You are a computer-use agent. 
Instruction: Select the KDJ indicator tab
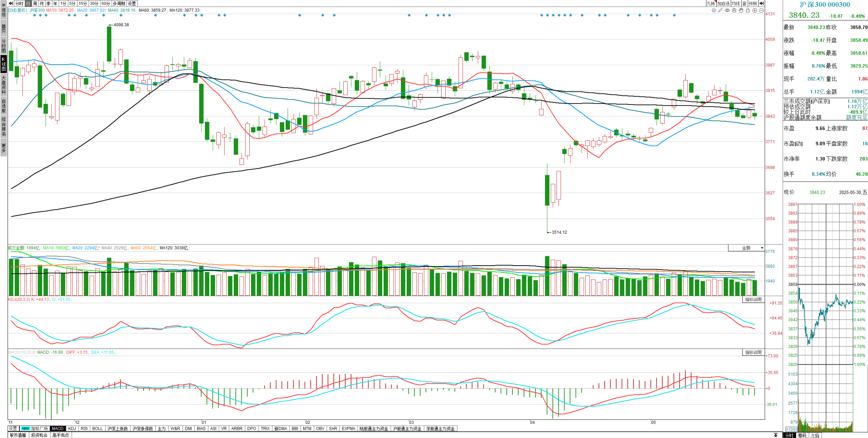(72, 429)
